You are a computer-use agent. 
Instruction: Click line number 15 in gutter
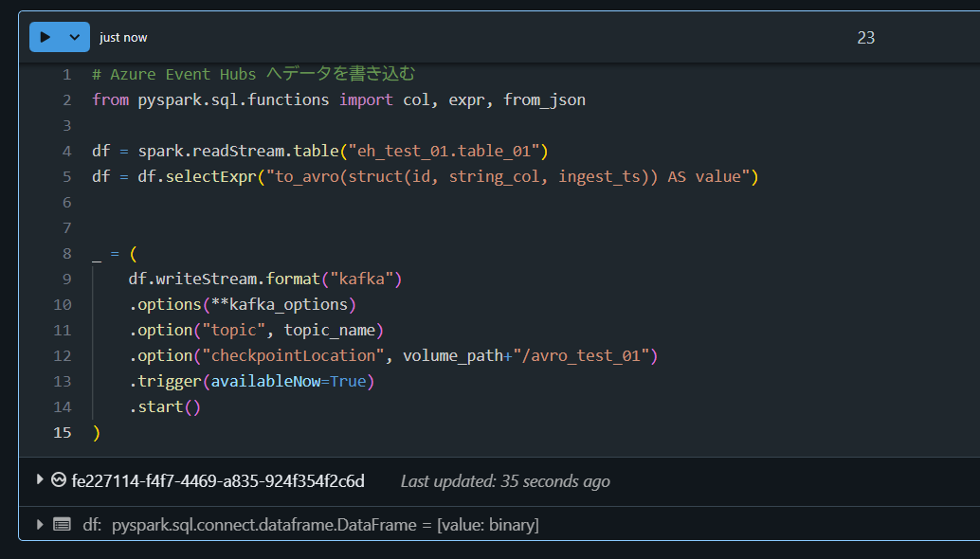[63, 432]
